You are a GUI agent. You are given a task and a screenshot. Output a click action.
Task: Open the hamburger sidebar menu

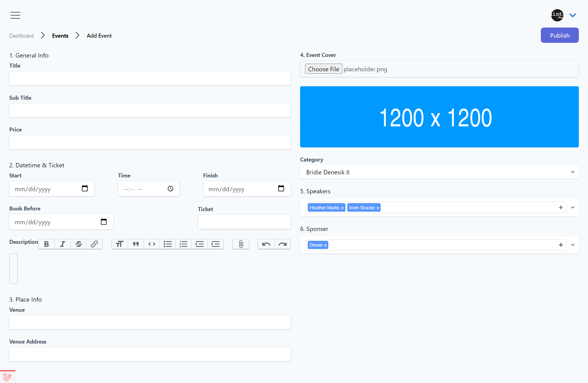click(x=15, y=15)
